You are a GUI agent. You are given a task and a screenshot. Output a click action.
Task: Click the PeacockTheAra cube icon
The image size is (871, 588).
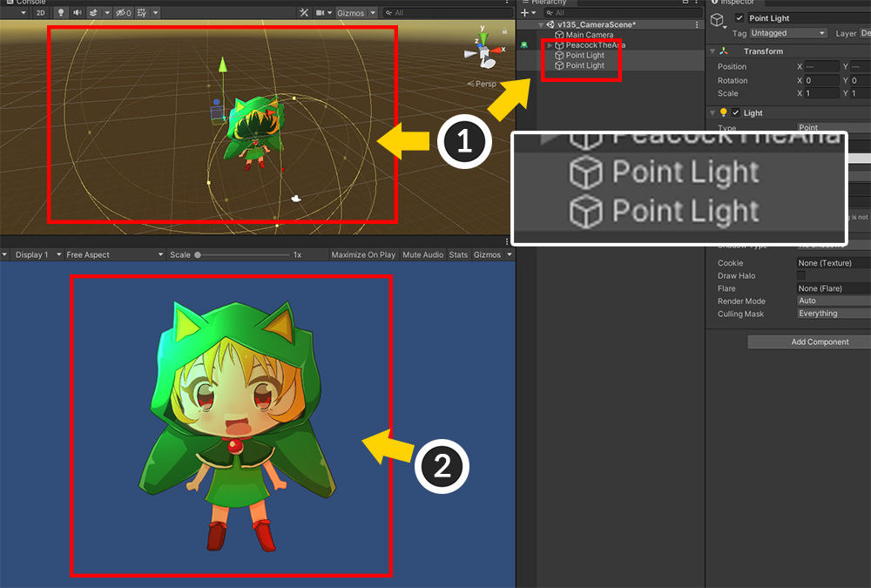[x=559, y=45]
